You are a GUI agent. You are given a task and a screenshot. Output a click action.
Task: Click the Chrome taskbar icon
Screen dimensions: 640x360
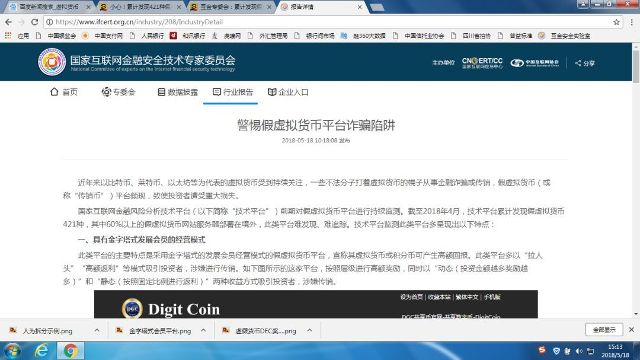pyautogui.click(x=70, y=351)
